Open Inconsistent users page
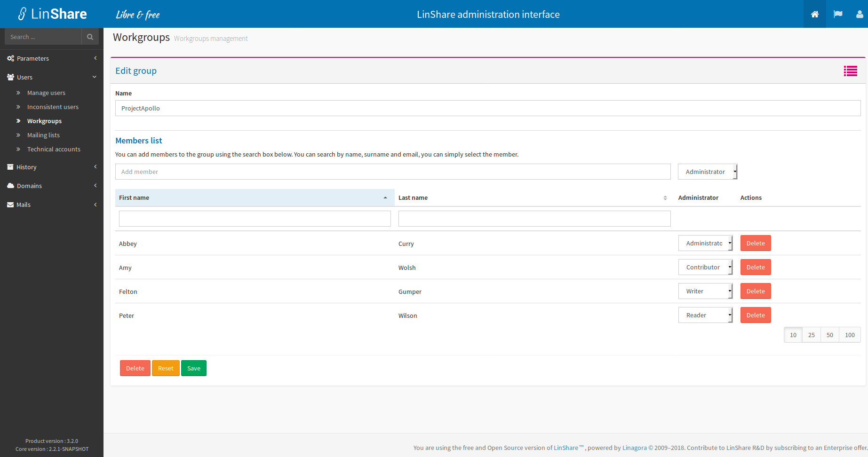This screenshot has height=457, width=868. (53, 107)
